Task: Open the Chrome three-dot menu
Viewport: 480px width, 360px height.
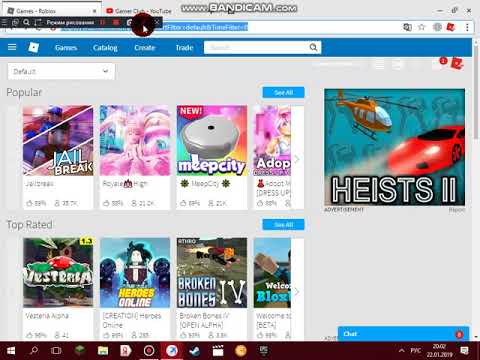Action: (467, 27)
